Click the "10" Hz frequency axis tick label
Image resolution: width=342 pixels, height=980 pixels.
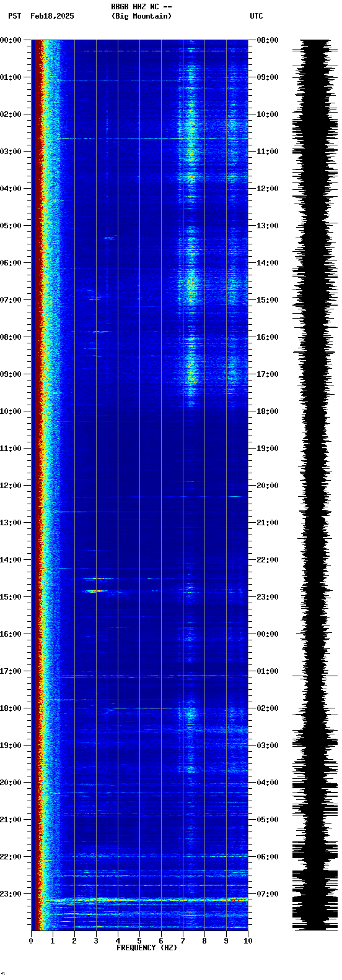[248, 941]
